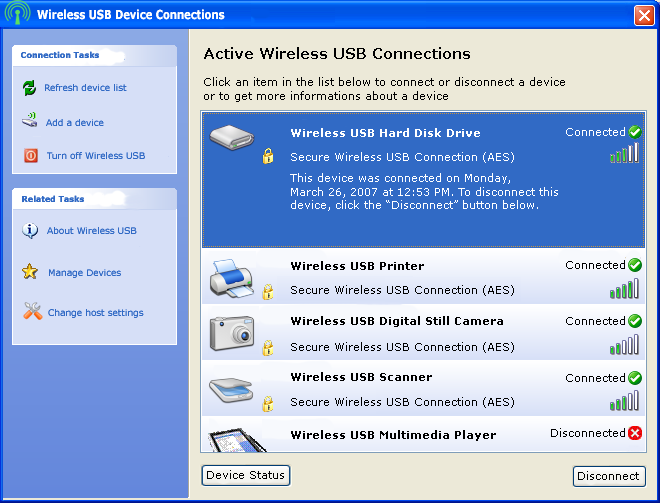The height and width of the screenshot is (503, 660).
Task: Click the green check icon for Scanner
Action: pyautogui.click(x=635, y=378)
